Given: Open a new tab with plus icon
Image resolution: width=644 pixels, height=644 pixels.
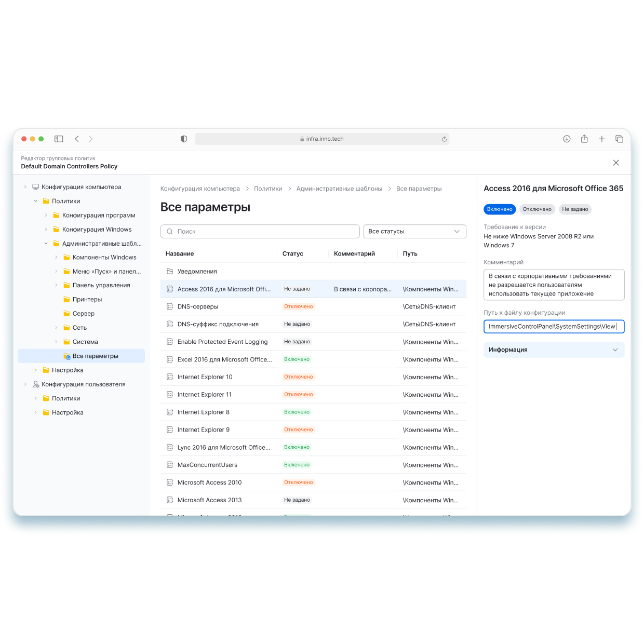Looking at the screenshot, I should click(601, 139).
